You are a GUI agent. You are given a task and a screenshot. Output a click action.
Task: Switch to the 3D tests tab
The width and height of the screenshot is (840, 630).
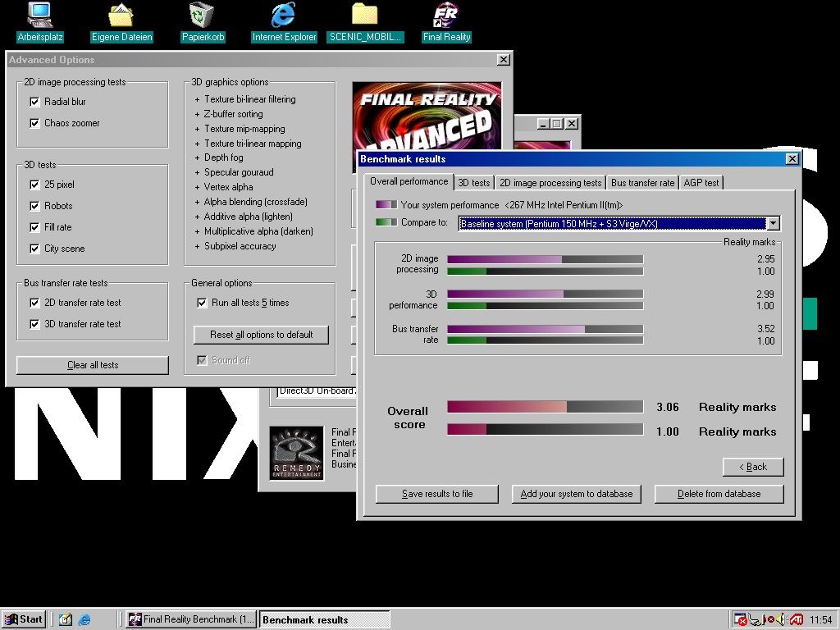click(474, 183)
